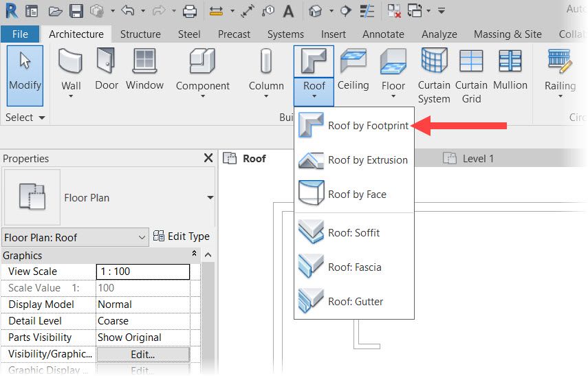
Task: Open the Default 3D View house icon
Action: (x=316, y=11)
